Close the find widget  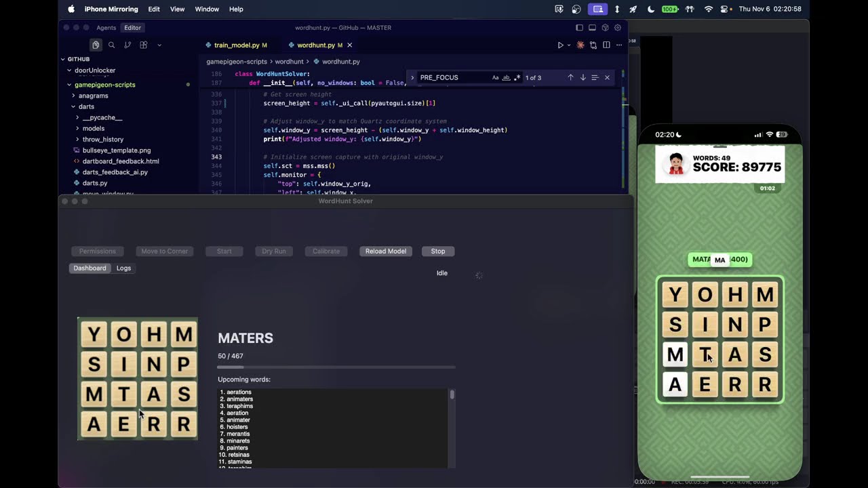607,77
